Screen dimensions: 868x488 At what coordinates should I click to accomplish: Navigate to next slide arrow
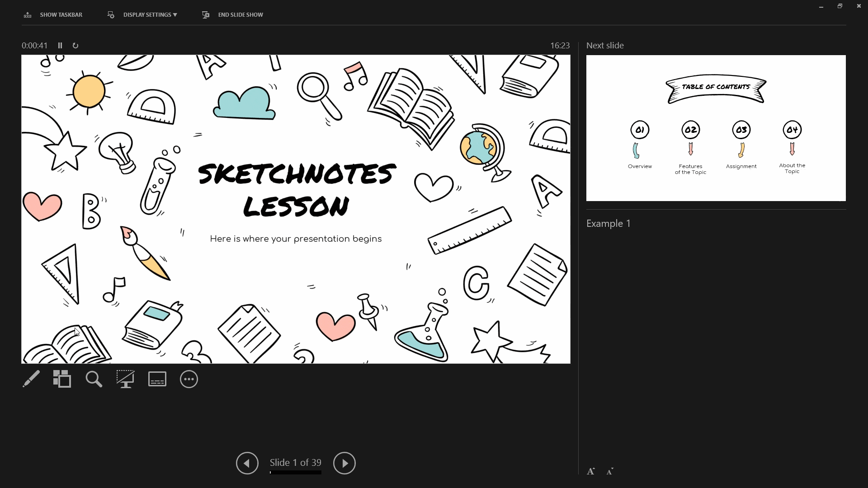(x=344, y=463)
